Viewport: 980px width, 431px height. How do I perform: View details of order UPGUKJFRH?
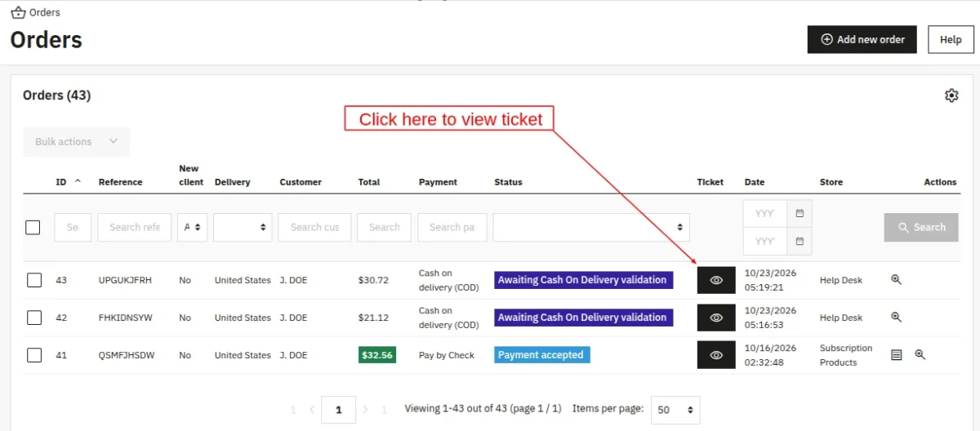point(896,280)
